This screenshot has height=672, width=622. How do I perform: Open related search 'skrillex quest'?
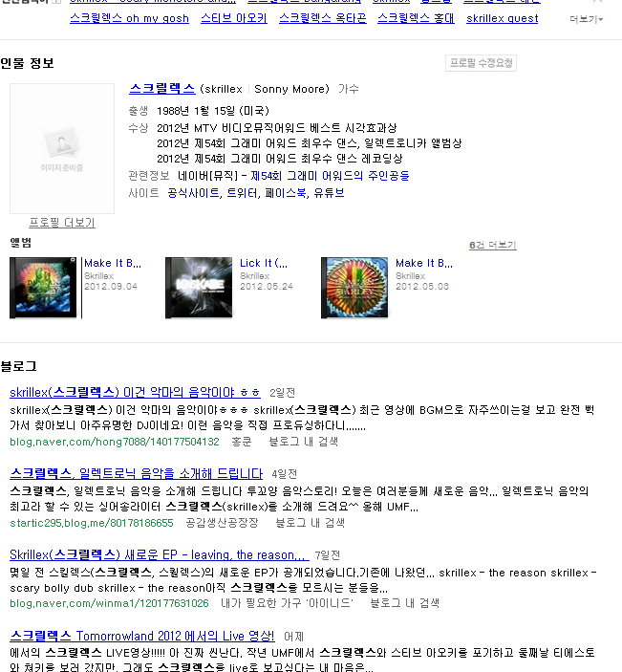[x=502, y=18]
